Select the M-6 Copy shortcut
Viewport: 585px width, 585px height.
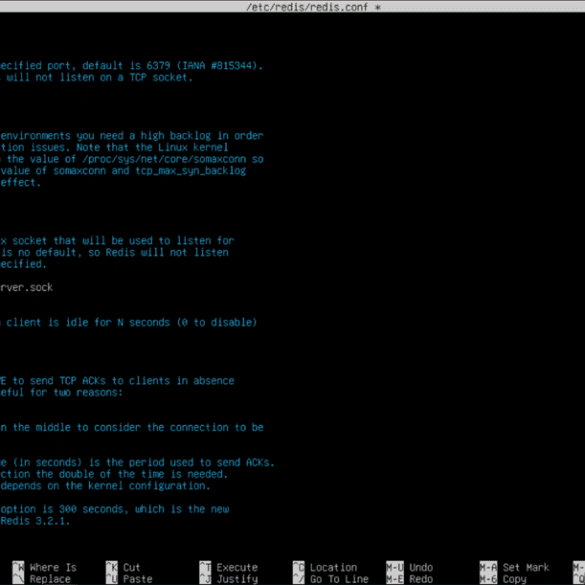503,579
